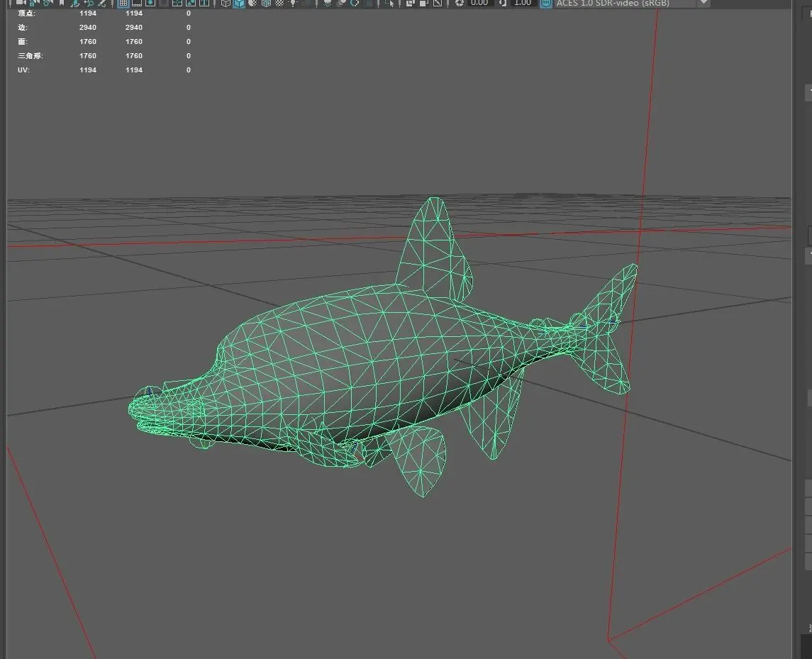Toggle the Film Gate display
812x659 pixels.
(x=137, y=3)
